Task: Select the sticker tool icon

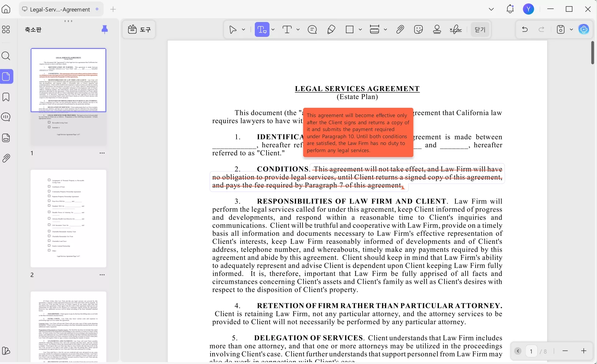Action: 418,29
